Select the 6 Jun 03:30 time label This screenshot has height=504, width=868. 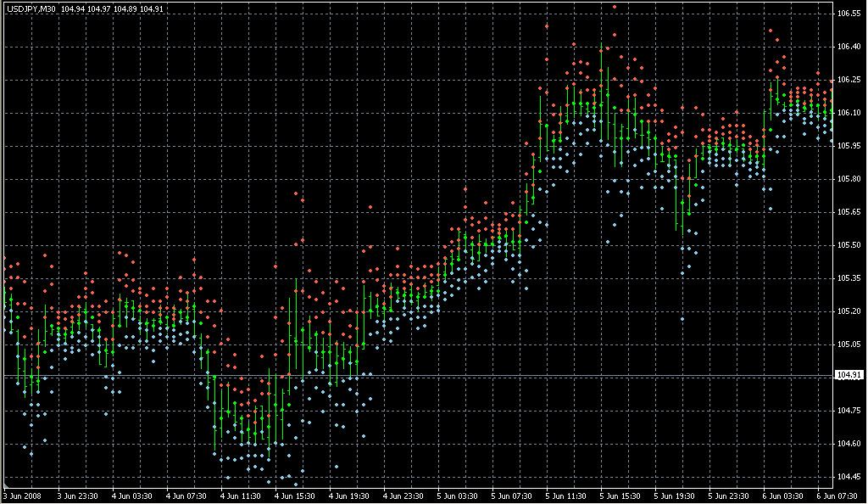point(783,496)
